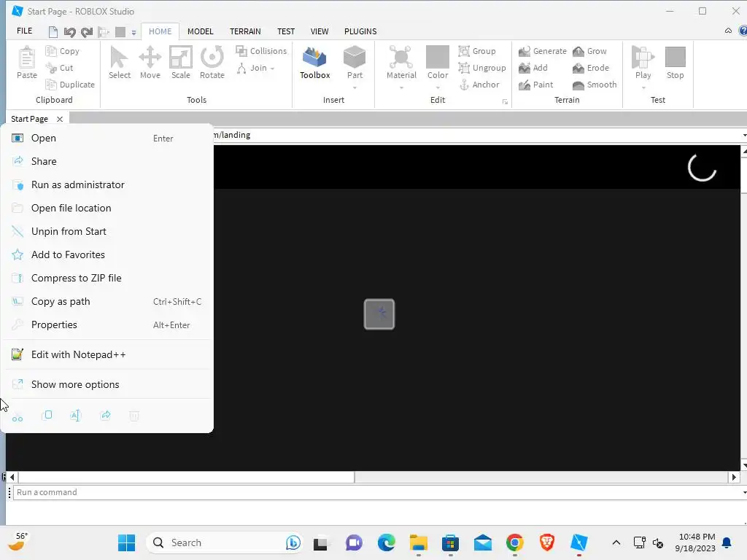
Task: Click the Stop test icon
Action: pyautogui.click(x=675, y=57)
